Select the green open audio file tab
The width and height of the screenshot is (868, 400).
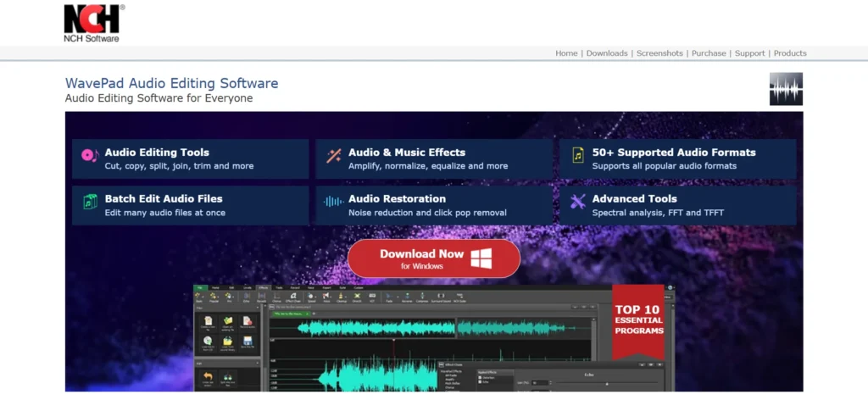(x=292, y=314)
